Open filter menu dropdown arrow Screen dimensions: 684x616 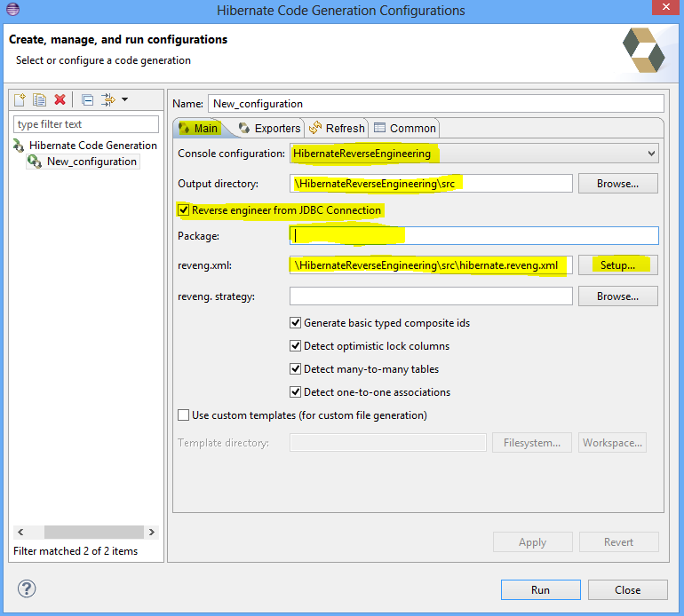(124, 99)
